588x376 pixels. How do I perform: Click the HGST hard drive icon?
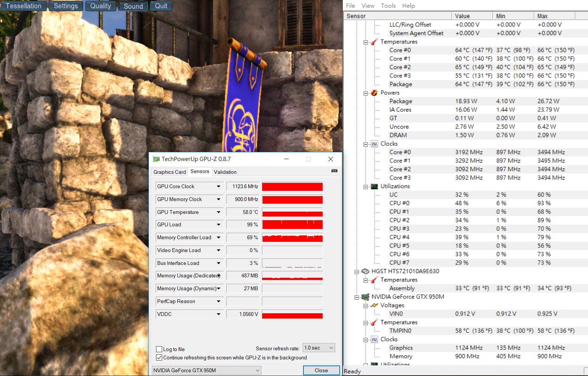(x=365, y=271)
